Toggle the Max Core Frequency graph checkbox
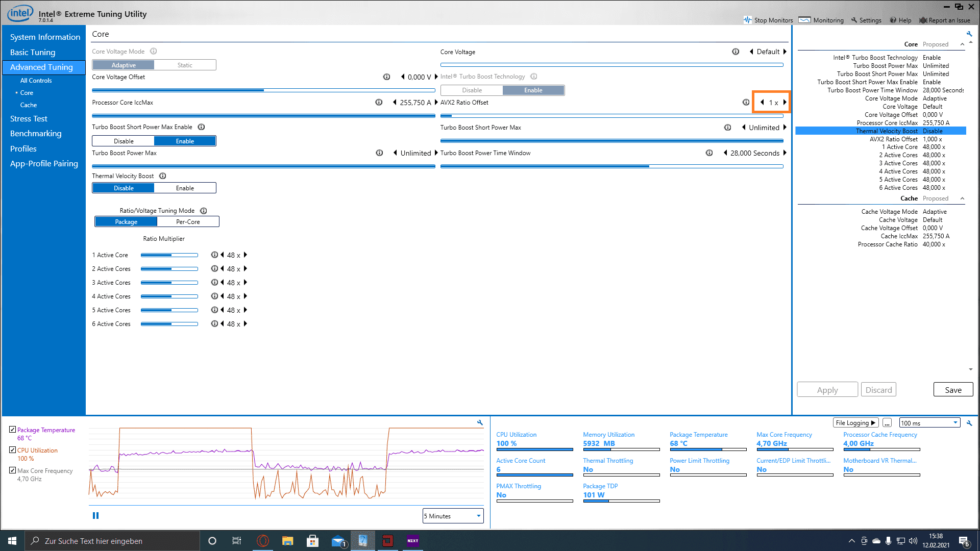The image size is (980, 551). [12, 470]
